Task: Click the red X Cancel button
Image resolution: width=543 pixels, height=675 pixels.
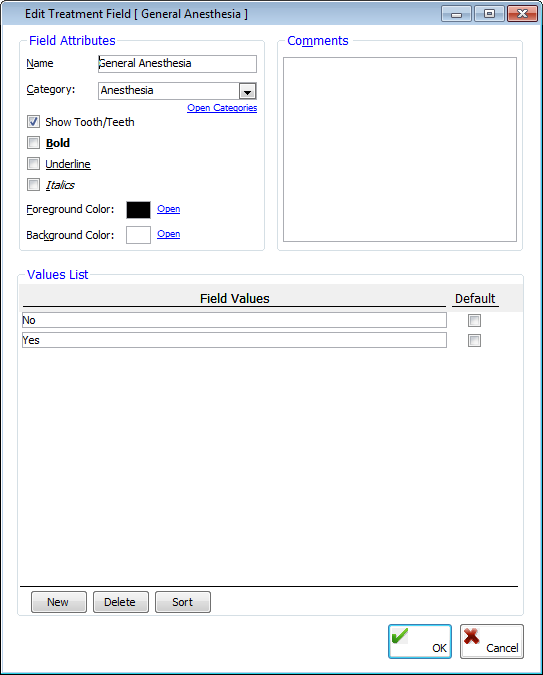Action: click(x=492, y=641)
